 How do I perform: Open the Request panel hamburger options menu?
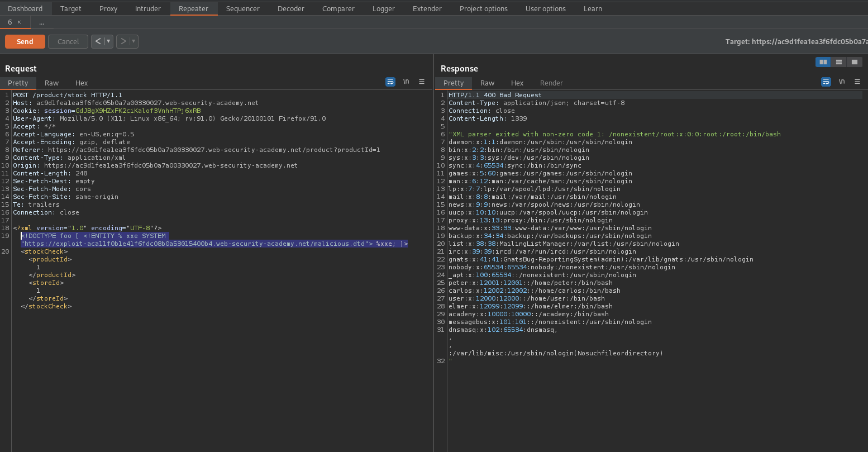(422, 82)
